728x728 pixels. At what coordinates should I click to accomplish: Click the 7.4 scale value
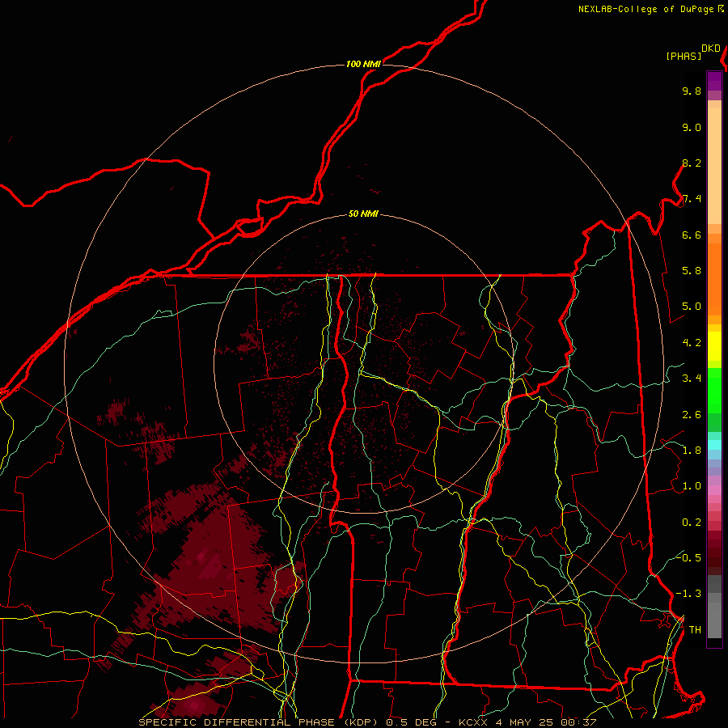click(692, 199)
